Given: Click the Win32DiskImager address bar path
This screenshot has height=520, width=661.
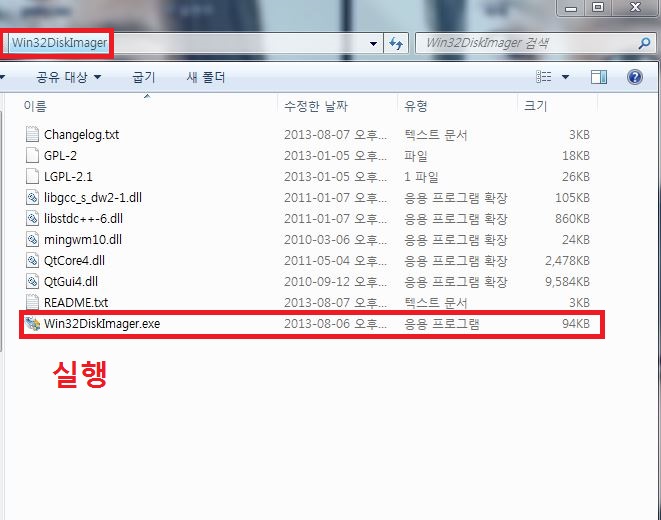Looking at the screenshot, I should (x=59, y=43).
